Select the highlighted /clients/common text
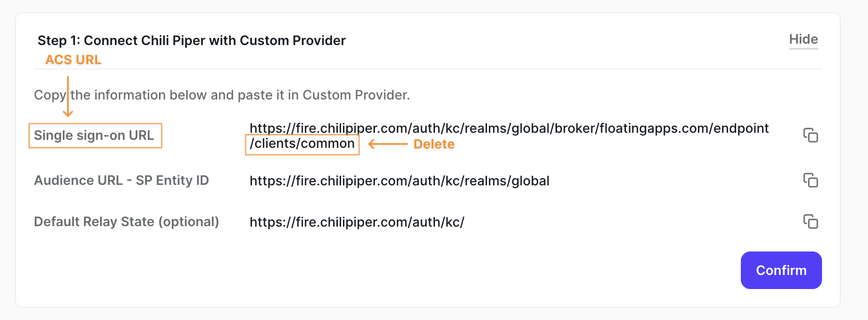 coord(302,144)
